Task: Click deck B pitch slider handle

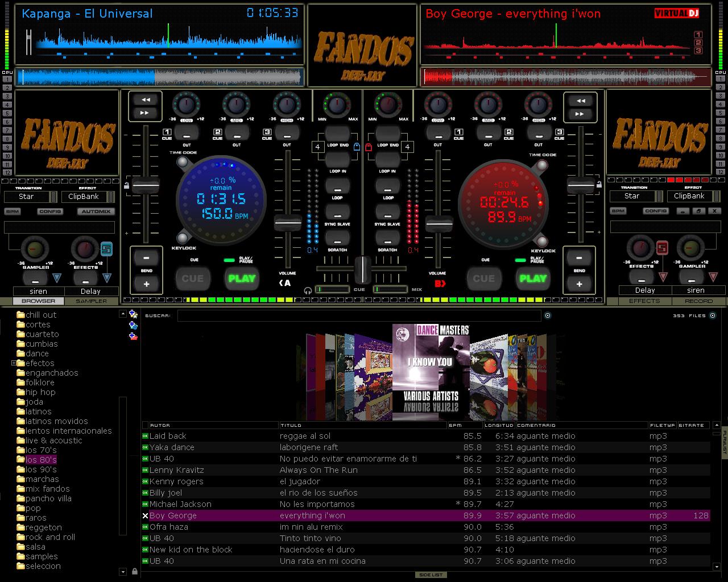Action: 581,186
